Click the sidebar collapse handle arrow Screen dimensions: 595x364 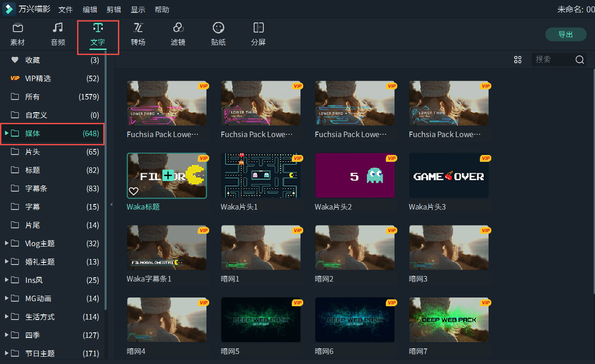(x=111, y=204)
